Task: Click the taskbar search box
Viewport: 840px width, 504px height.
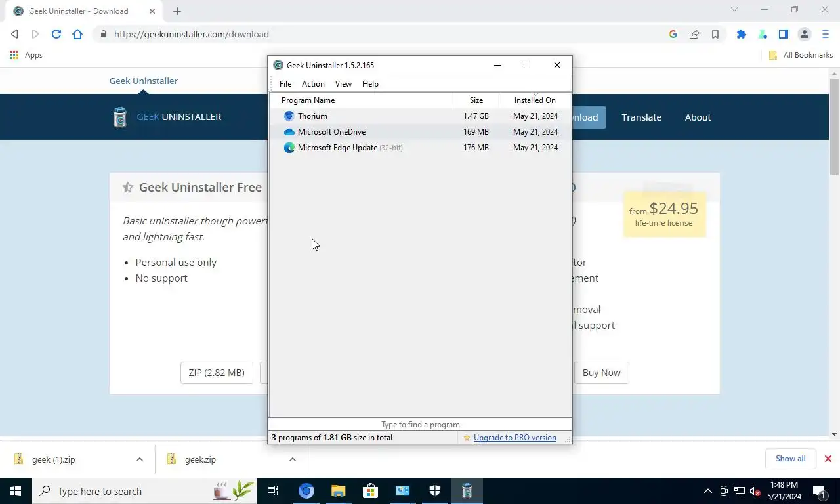Action: click(144, 491)
